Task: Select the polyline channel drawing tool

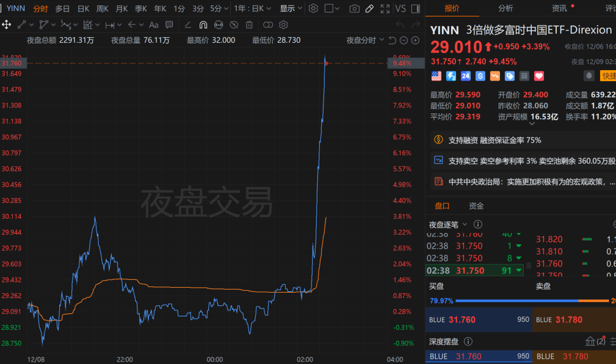Action: point(43,25)
